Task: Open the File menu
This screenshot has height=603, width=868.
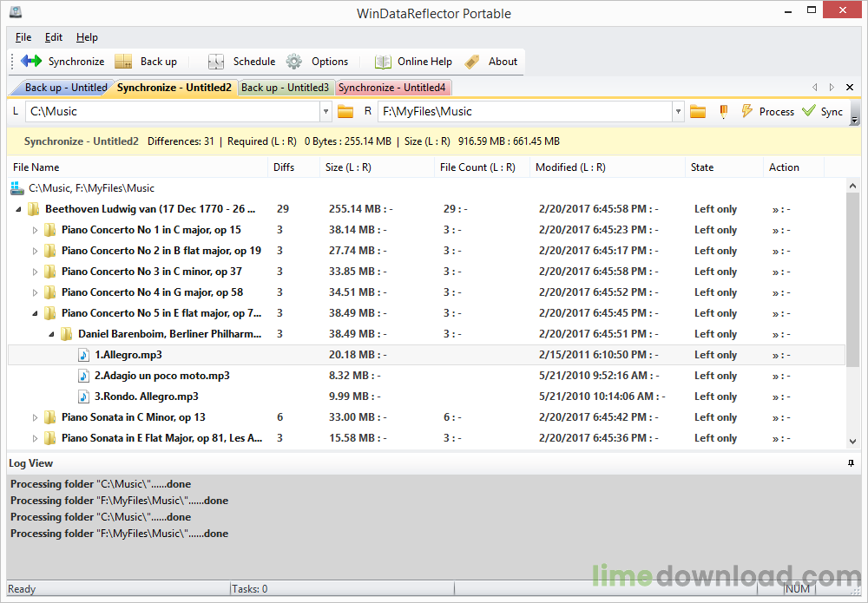Action: pyautogui.click(x=23, y=37)
